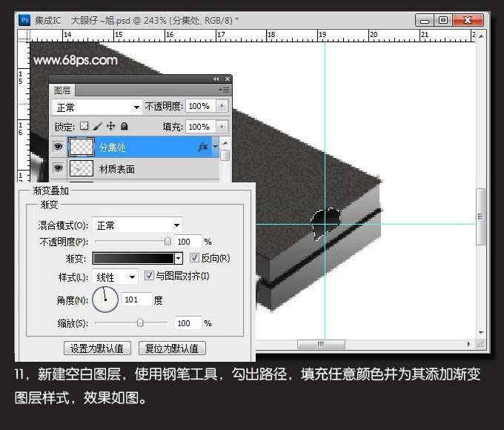504x430 pixels.
Task: Click the black gradient swatch preview
Action: click(132, 259)
